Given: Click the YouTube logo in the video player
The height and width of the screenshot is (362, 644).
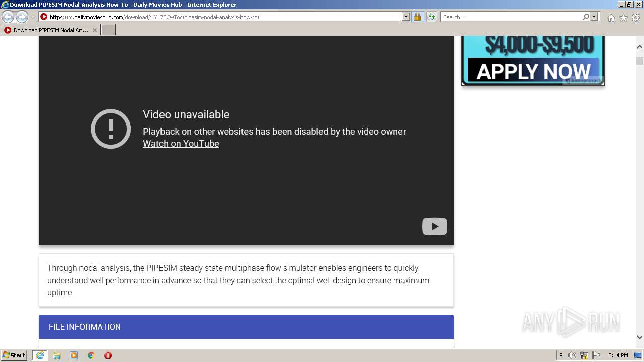Looking at the screenshot, I should click(x=435, y=226).
